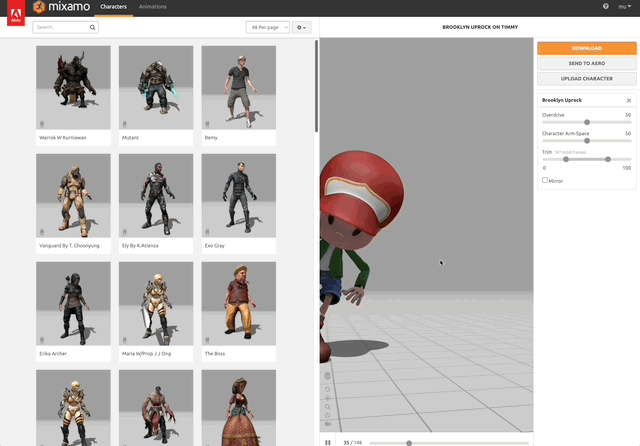Pause the animation playback
Viewport: 640px width, 446px height.
328,443
